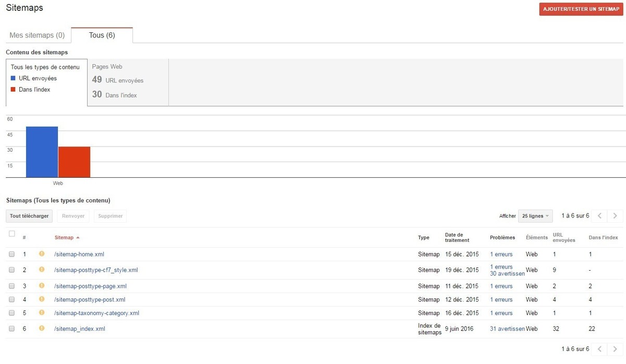Tick the select-all checkbox in table header

(12, 234)
